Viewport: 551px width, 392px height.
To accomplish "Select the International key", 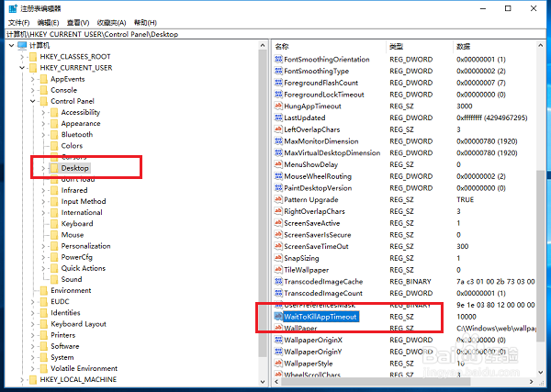I will 82,212.
